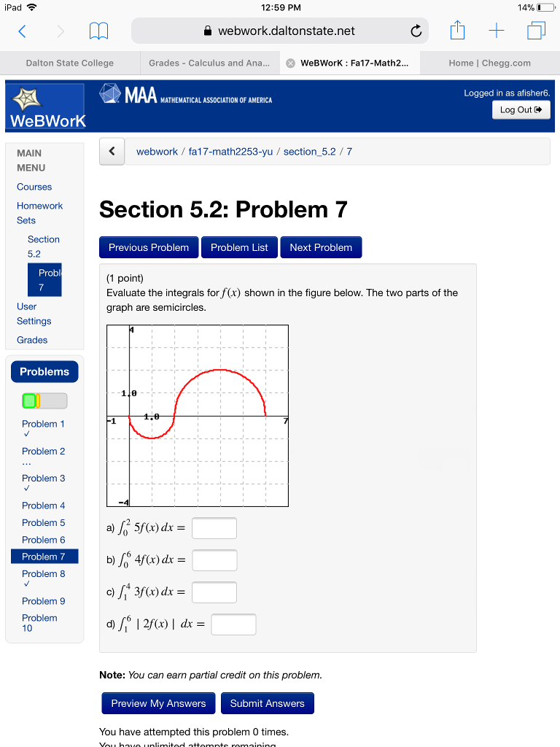The width and height of the screenshot is (560, 747).
Task: Click the answer field for part a
Action: [x=214, y=527]
